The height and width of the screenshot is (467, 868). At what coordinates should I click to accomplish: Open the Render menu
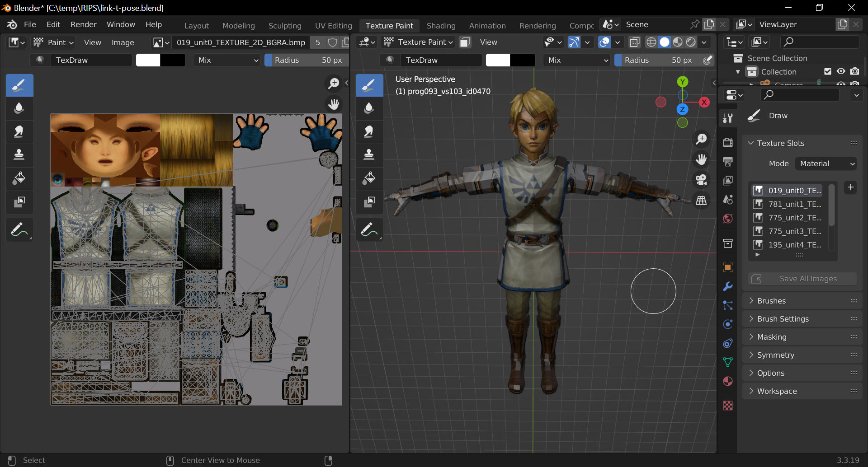coord(84,24)
